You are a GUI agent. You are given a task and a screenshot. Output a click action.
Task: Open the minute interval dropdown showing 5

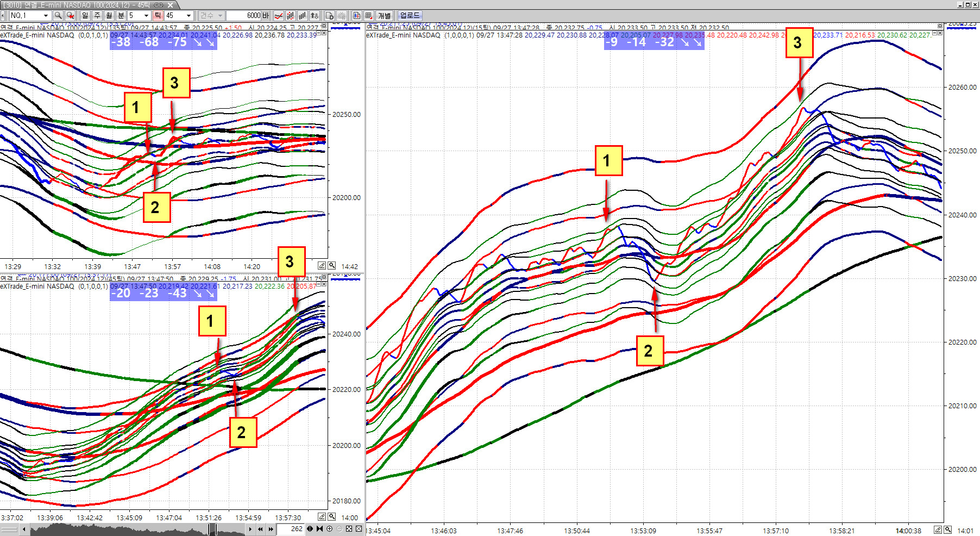[146, 16]
